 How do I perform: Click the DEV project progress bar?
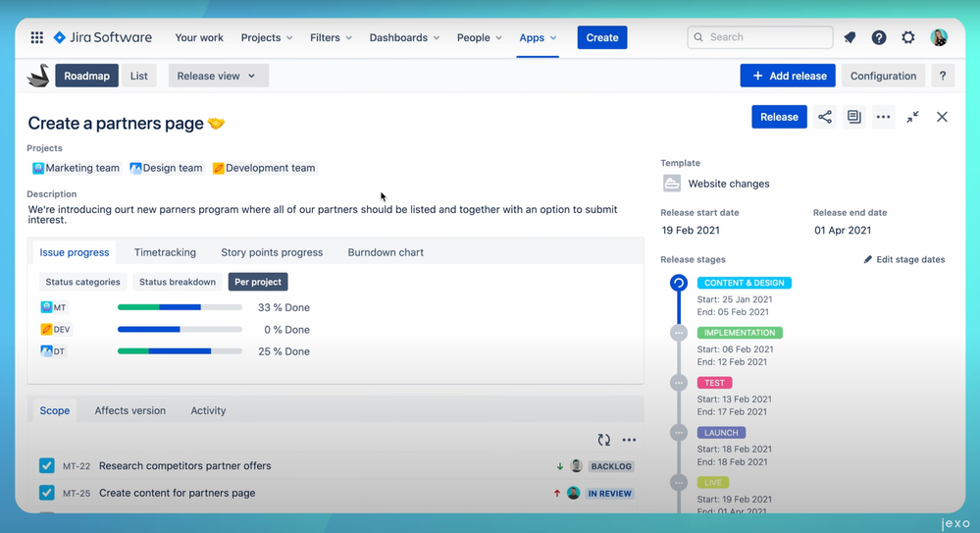click(x=180, y=329)
